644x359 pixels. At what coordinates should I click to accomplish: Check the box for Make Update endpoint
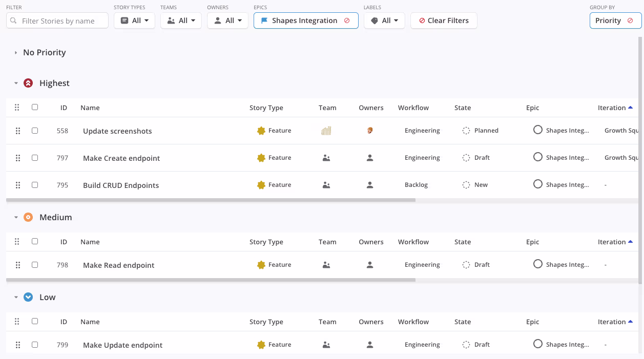click(x=35, y=345)
